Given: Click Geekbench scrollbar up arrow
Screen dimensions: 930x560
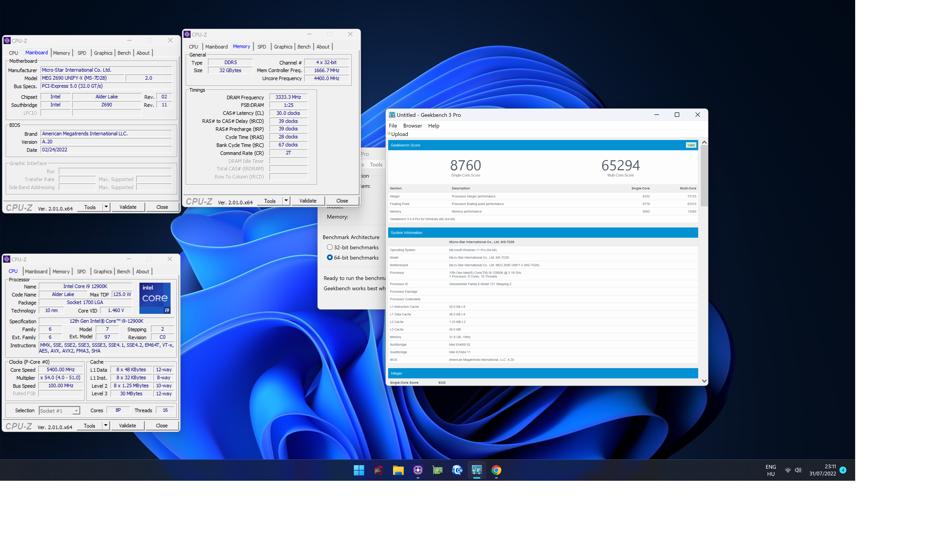Looking at the screenshot, I should [704, 143].
